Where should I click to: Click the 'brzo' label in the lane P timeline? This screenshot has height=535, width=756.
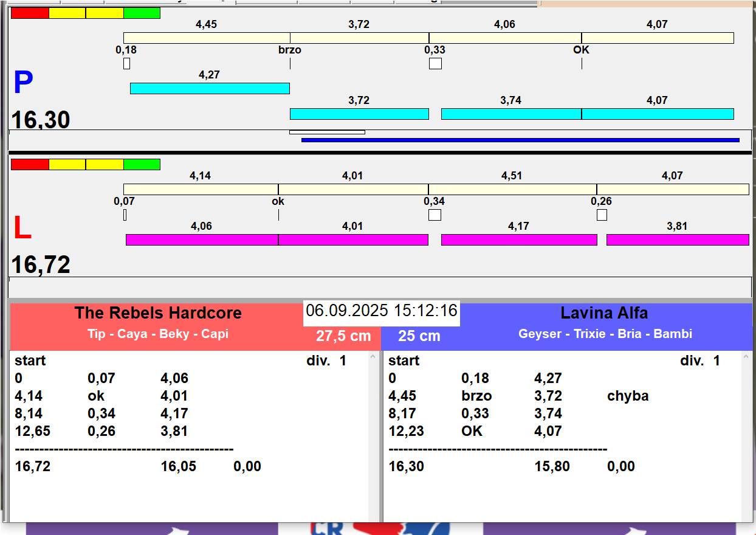point(290,50)
